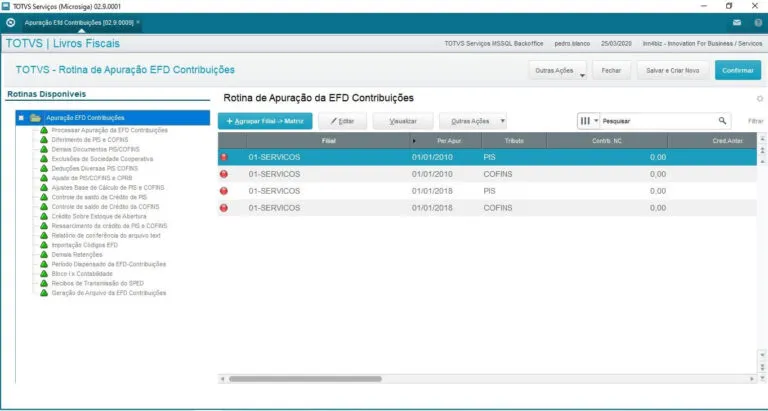Click the circular home icon left of tab
This screenshot has width=768, height=411.
click(10, 23)
